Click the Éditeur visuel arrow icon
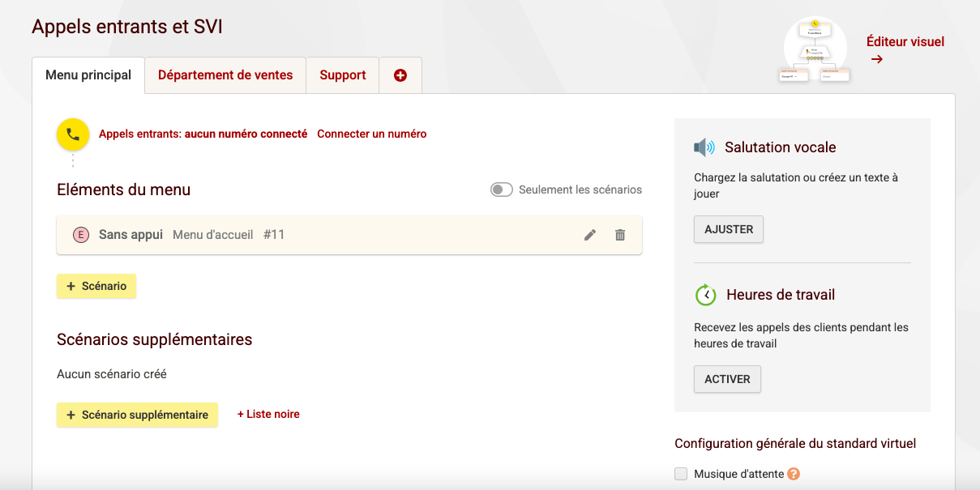980x490 pixels. click(876, 59)
